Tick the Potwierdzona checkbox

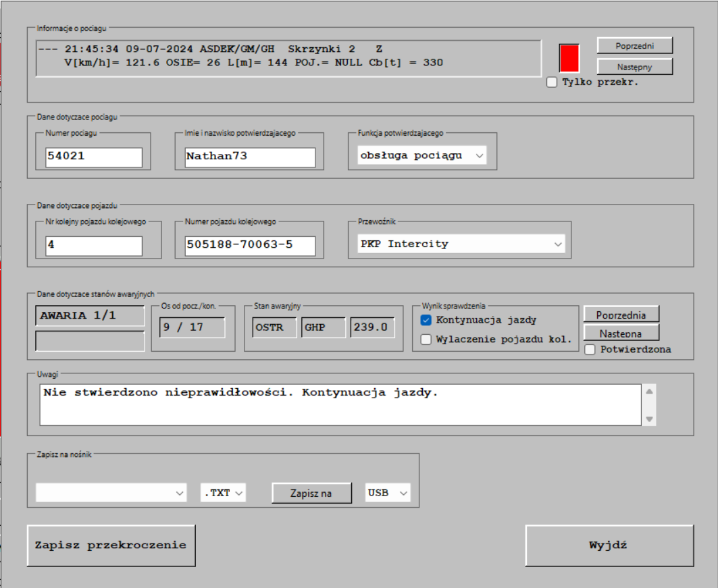(x=590, y=350)
